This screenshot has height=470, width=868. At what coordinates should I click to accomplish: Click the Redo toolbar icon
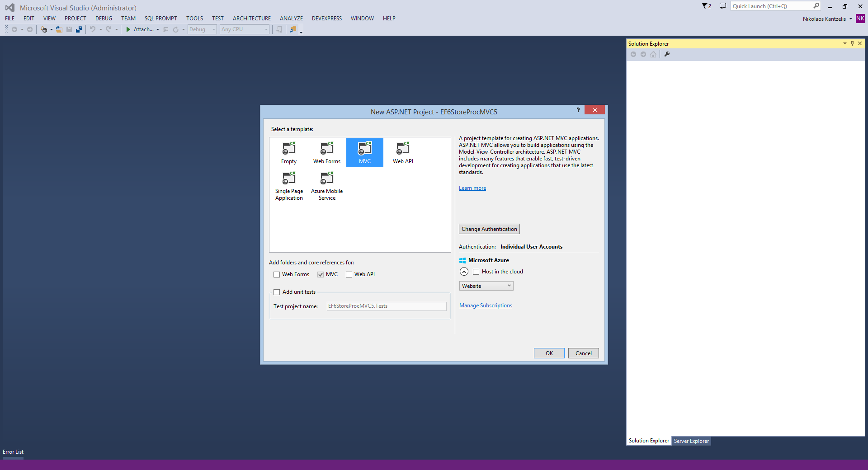point(108,29)
